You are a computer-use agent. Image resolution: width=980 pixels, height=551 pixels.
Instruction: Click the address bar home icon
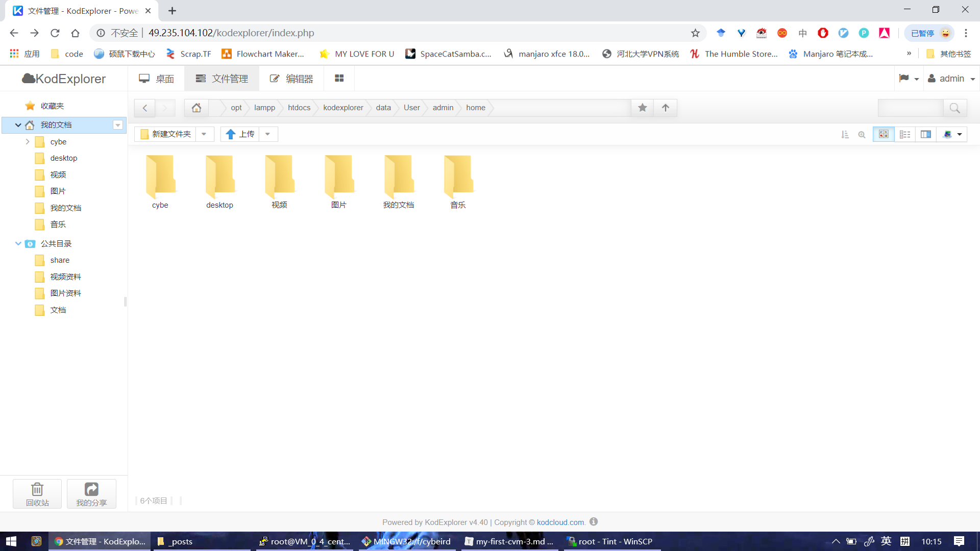point(197,108)
